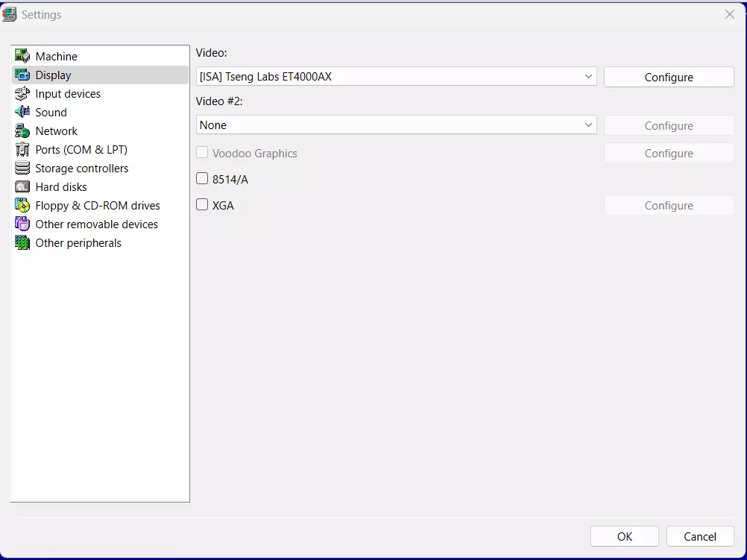Close the Settings window

[729, 14]
